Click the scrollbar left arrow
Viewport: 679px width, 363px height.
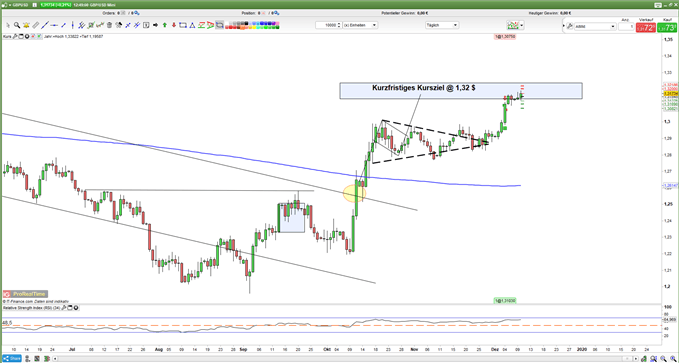pyautogui.click(x=55, y=359)
